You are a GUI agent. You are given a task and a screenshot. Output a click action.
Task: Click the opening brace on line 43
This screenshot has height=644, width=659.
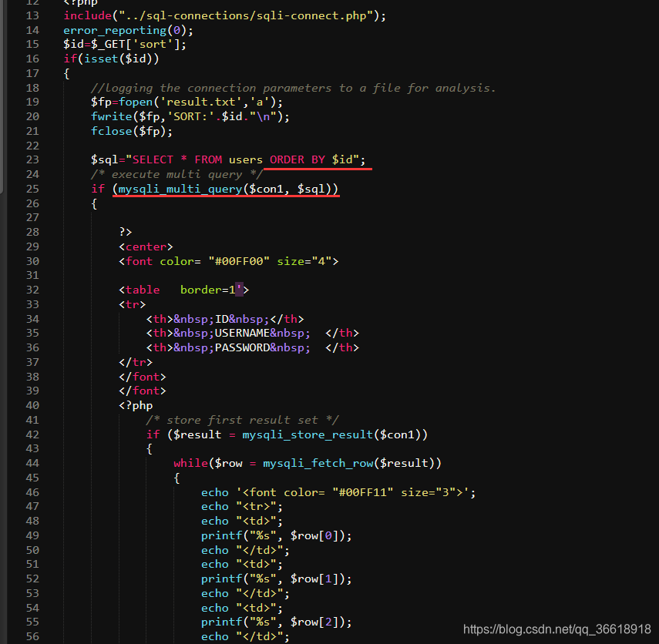[150, 450]
